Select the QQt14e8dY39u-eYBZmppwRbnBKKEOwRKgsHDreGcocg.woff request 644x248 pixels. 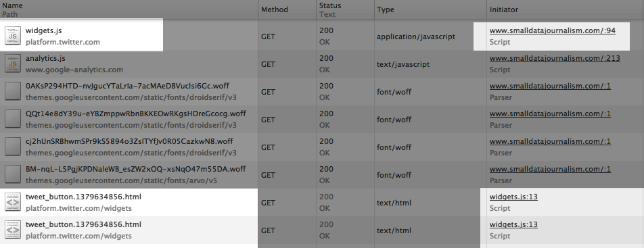(x=136, y=114)
